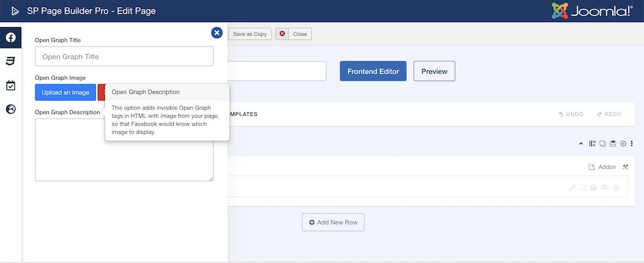Image resolution: width=644 pixels, height=263 pixels.
Task: Click the Frontend Editor button
Action: click(x=373, y=71)
